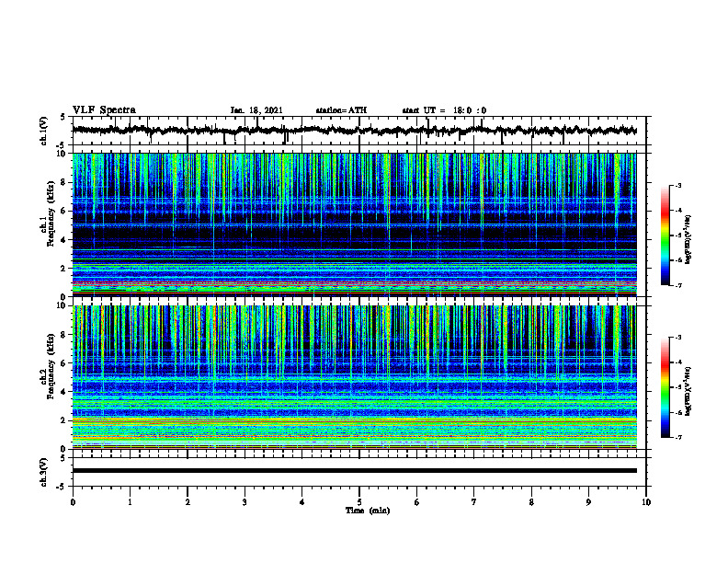Click the "Time (min)" x-axis label
Screen dimensions: 728x563
coord(368,511)
